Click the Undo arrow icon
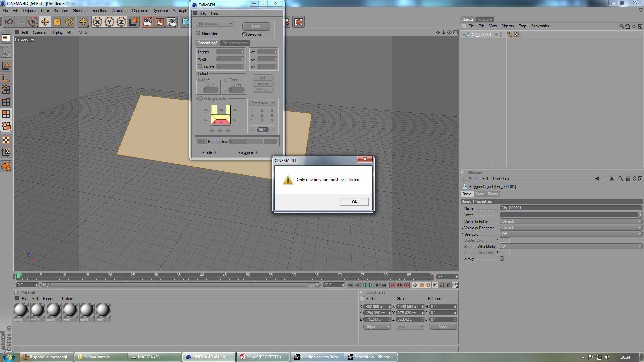Screen dimensions: 644x362 (9, 22)
